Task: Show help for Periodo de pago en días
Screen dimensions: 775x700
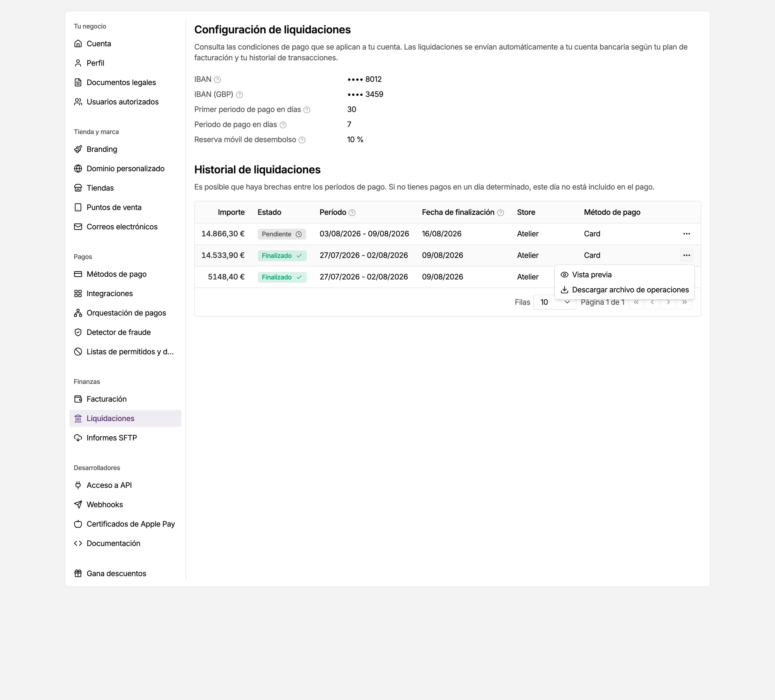Action: (x=283, y=125)
